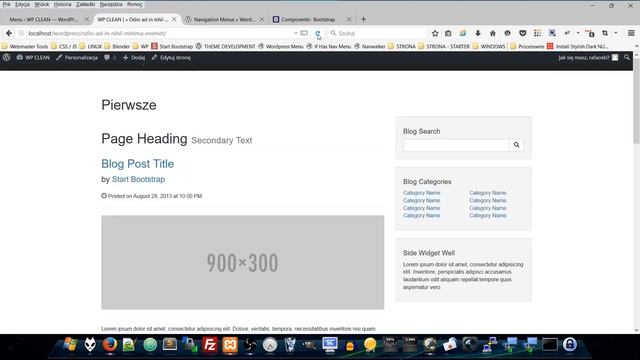Open Start Bootstrap bookmark

(172, 46)
